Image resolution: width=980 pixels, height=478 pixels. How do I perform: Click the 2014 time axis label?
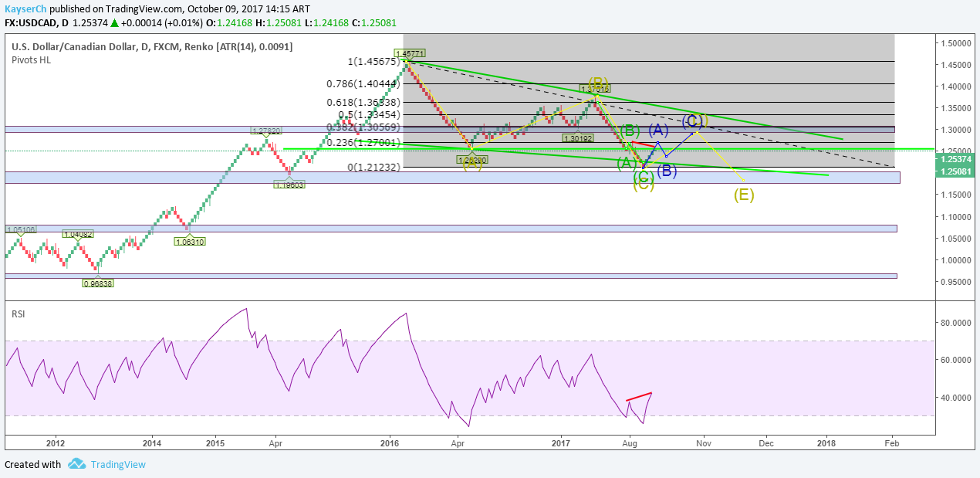click(x=152, y=443)
